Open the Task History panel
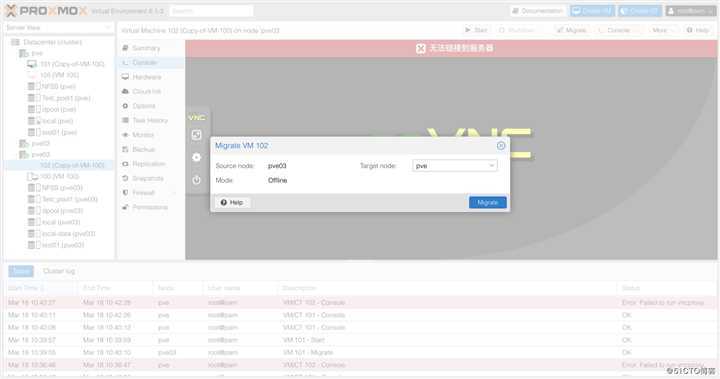Viewport: 720px width, 379px height. [150, 120]
